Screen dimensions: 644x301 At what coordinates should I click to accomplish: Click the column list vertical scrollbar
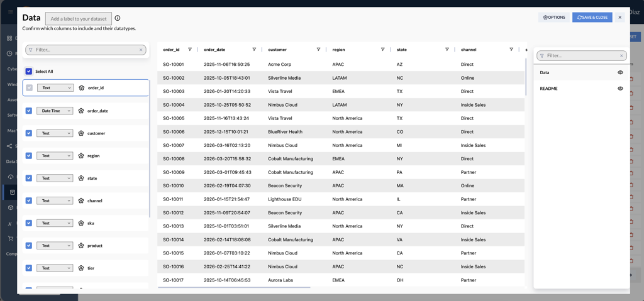150,149
